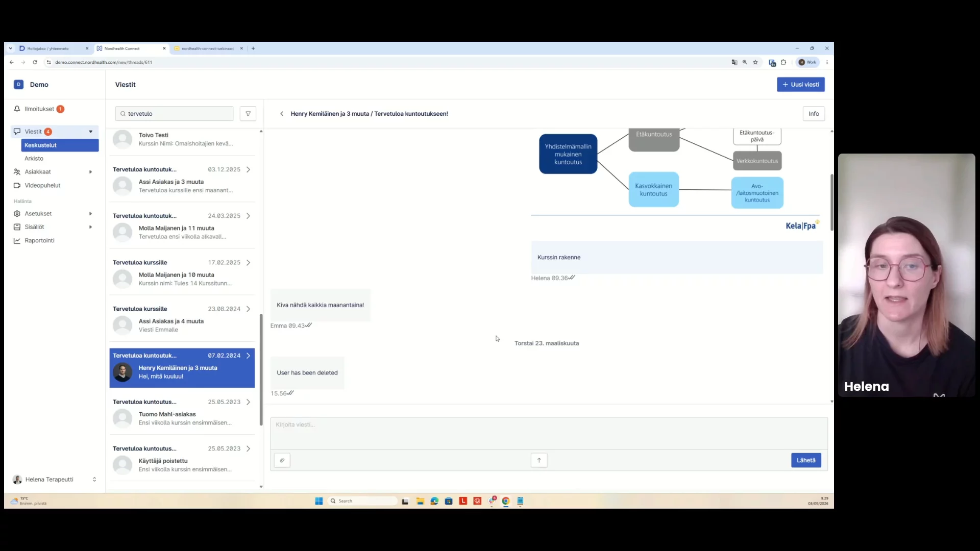This screenshot has height=551, width=980.
Task: Select Keskustelut in the sidebar
Action: (60, 145)
